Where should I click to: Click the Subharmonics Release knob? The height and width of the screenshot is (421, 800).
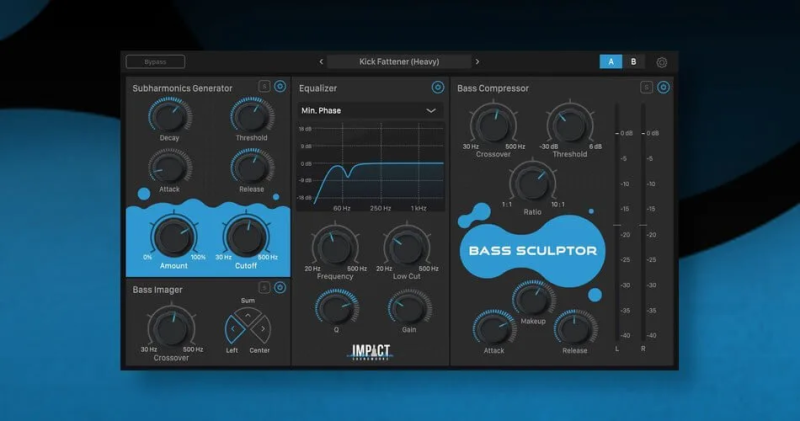pyautogui.click(x=252, y=167)
